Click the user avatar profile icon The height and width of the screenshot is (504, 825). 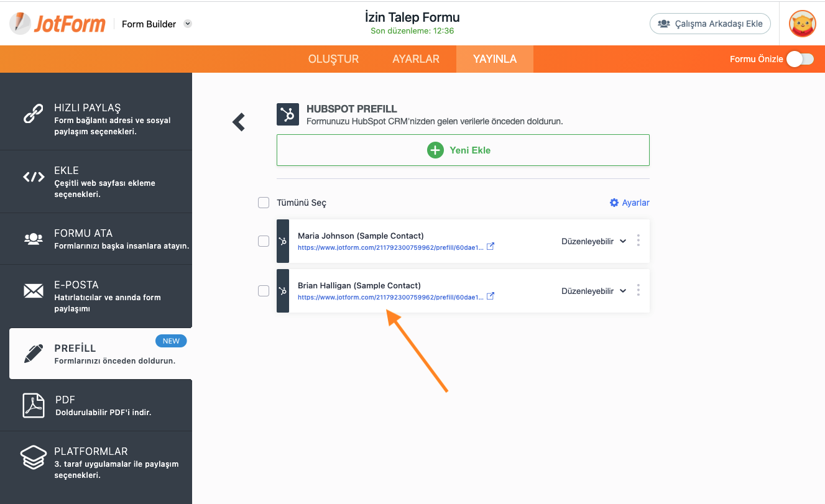pos(802,24)
